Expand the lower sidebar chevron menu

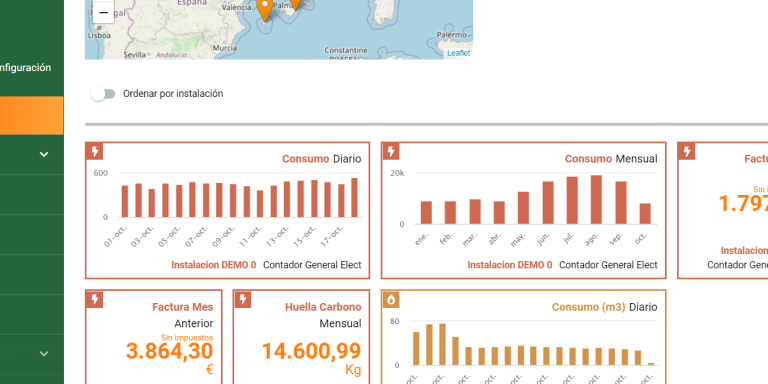(44, 354)
